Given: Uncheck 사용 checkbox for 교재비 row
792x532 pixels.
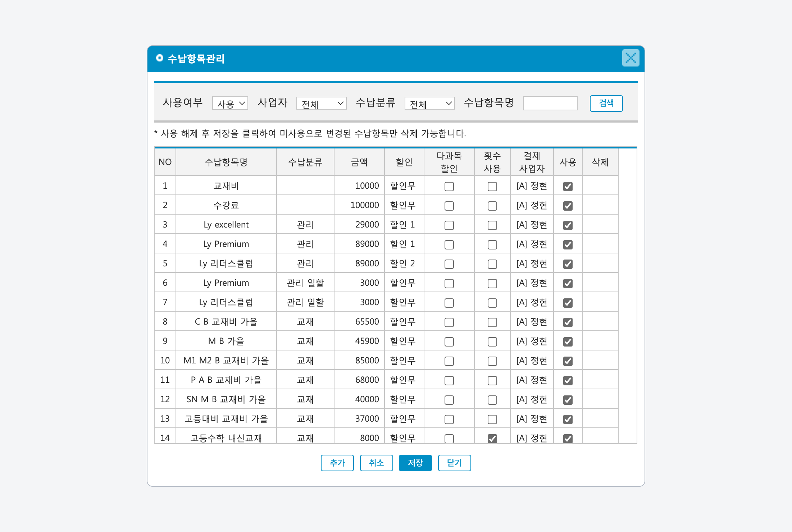Looking at the screenshot, I should [x=568, y=186].
